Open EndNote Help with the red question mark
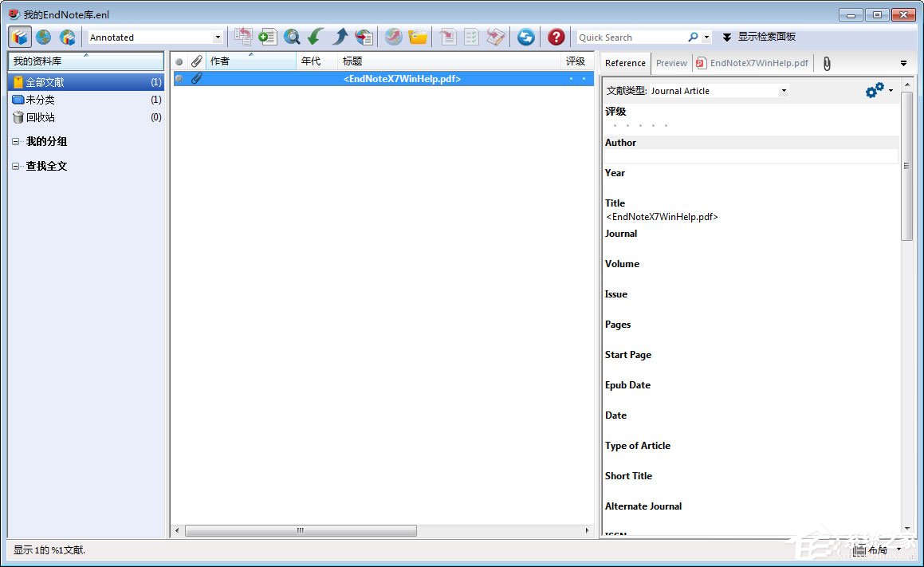Image resolution: width=924 pixels, height=567 pixels. pos(556,37)
